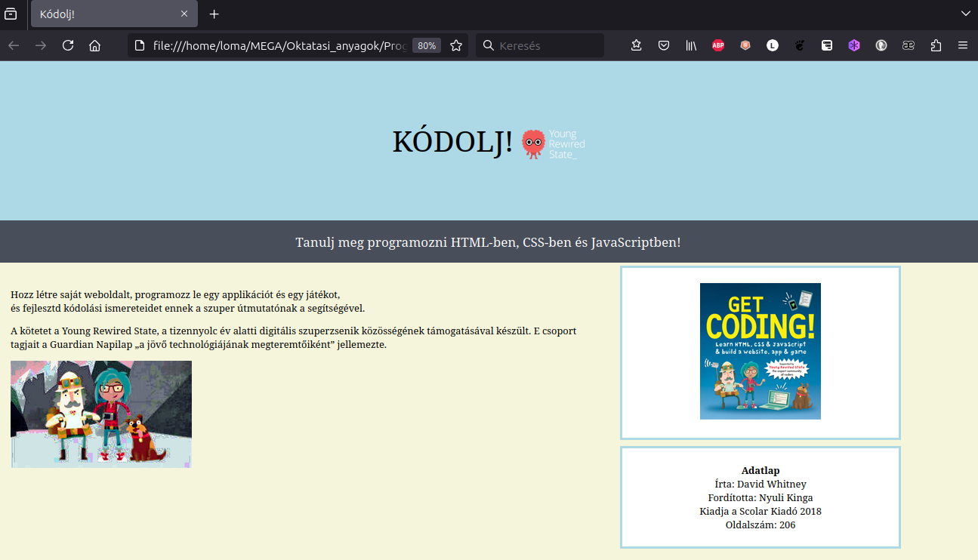Reset the 80% zoom level badge
The width and height of the screenshot is (978, 560).
point(427,45)
